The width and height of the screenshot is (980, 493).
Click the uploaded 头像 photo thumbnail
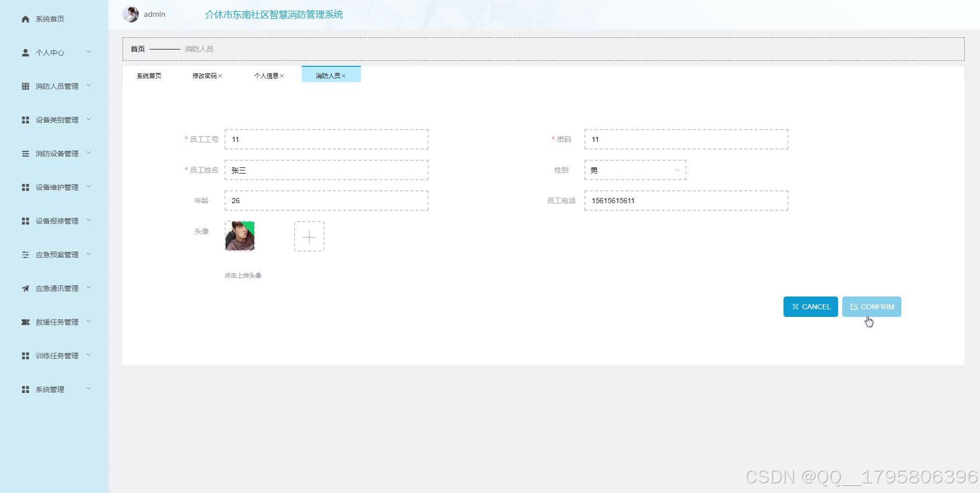pos(239,236)
